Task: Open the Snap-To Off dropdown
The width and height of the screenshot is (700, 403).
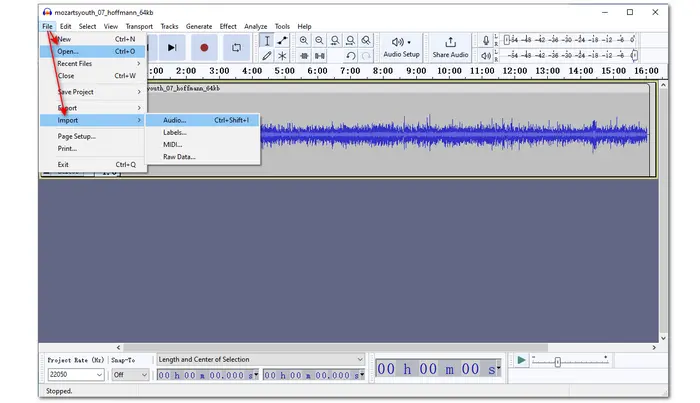Action: point(130,374)
